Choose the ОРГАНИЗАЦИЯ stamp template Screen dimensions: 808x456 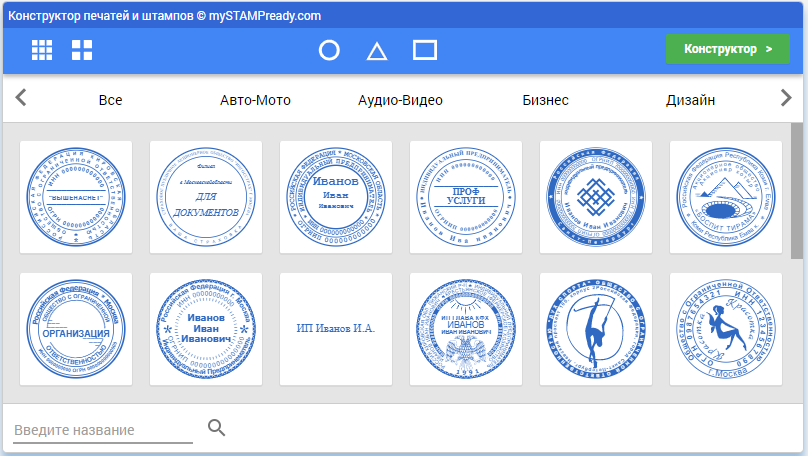[x=76, y=329]
